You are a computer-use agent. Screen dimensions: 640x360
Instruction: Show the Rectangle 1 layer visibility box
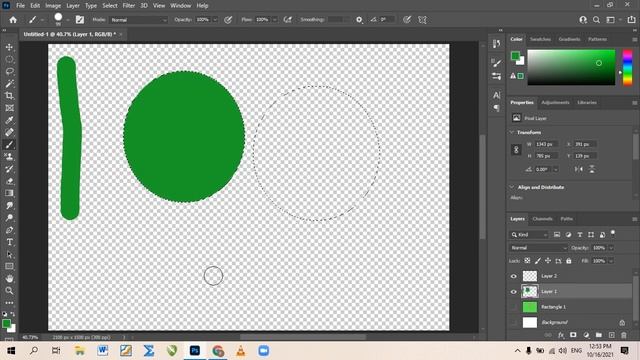(513, 307)
